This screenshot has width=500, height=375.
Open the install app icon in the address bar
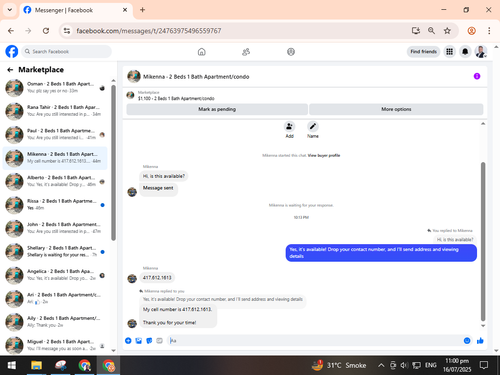tap(416, 31)
